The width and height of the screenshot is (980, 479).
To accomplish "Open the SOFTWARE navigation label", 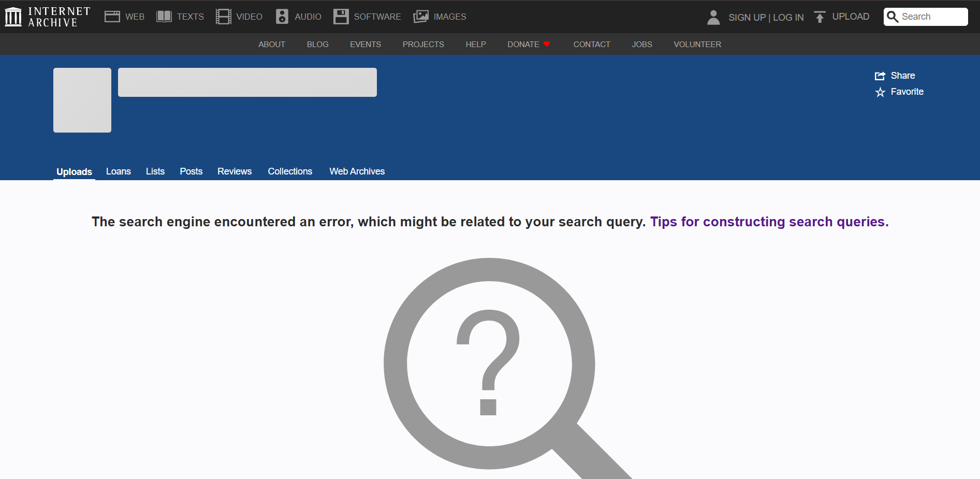I will pyautogui.click(x=377, y=17).
